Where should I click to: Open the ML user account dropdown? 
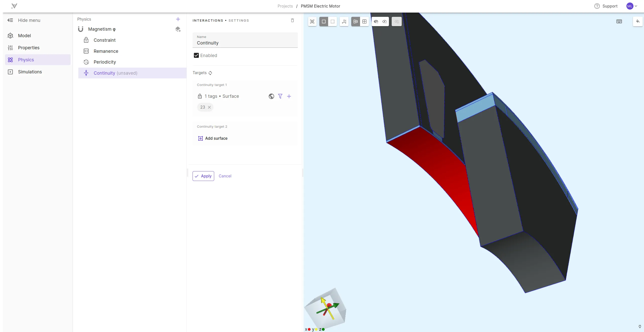click(x=632, y=6)
